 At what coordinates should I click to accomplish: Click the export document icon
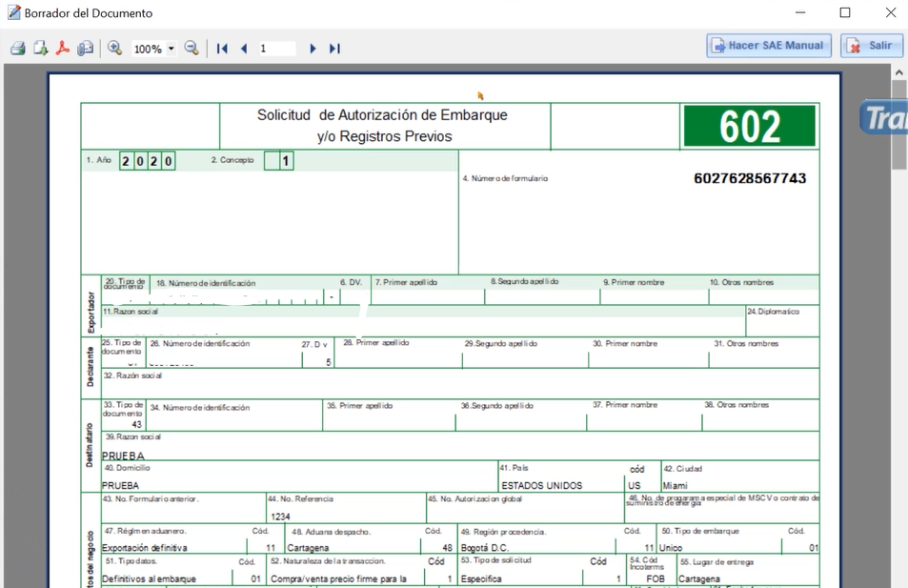40,49
